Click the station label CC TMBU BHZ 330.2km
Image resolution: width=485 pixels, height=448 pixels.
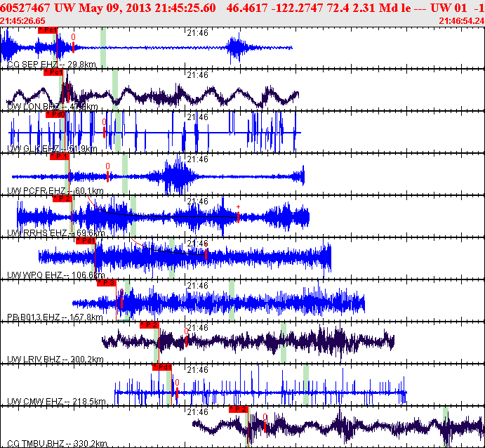coord(57,444)
